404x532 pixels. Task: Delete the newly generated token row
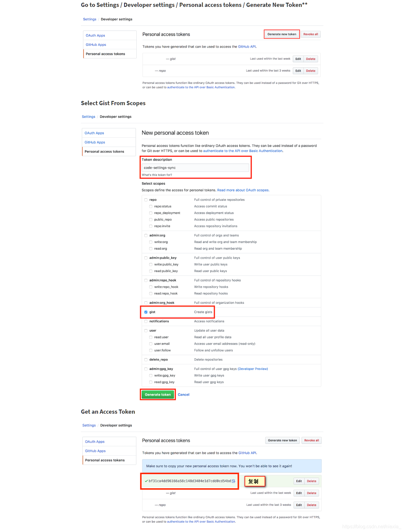[311, 481]
